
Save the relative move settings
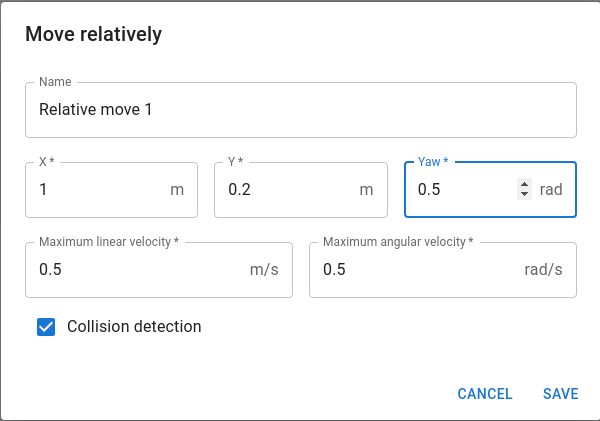click(561, 394)
